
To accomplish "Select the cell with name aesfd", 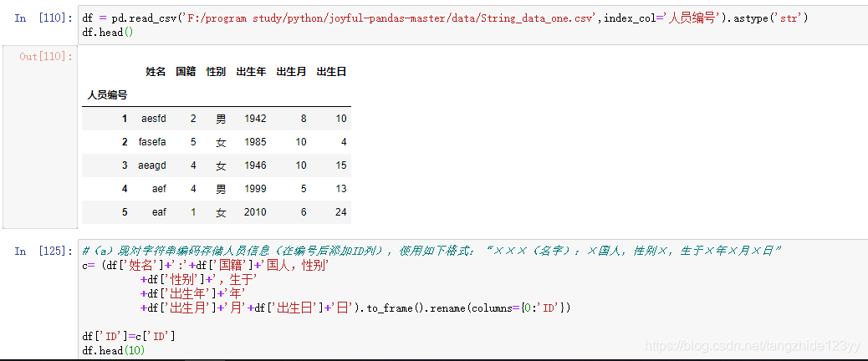I will coord(153,119).
